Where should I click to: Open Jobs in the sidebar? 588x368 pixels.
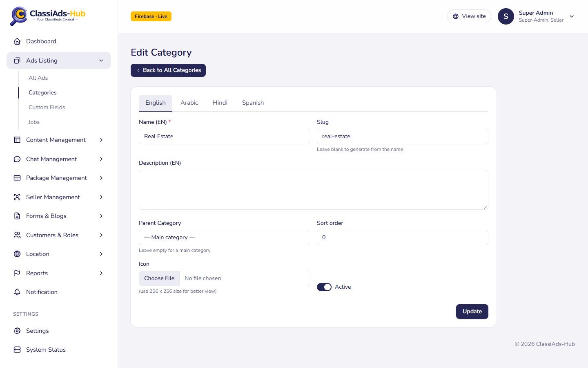(34, 122)
